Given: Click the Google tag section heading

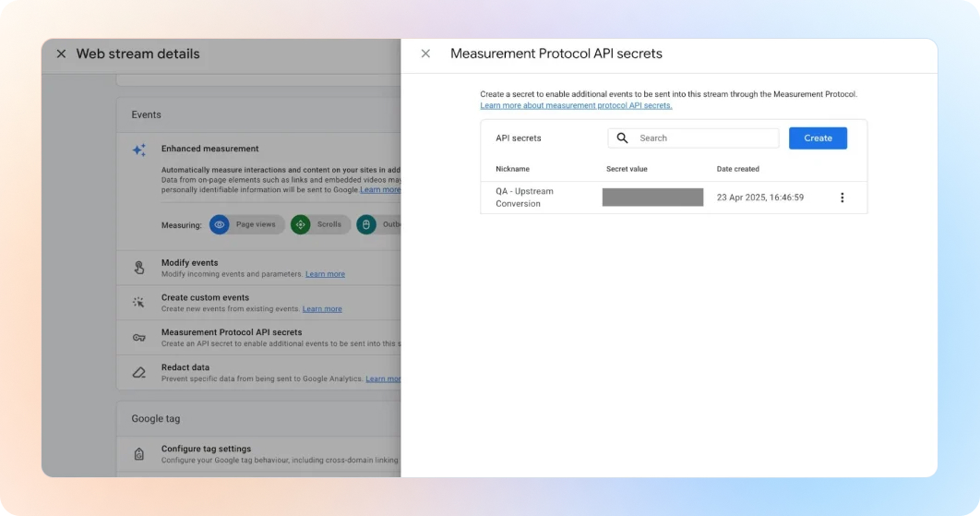Looking at the screenshot, I should tap(156, 419).
